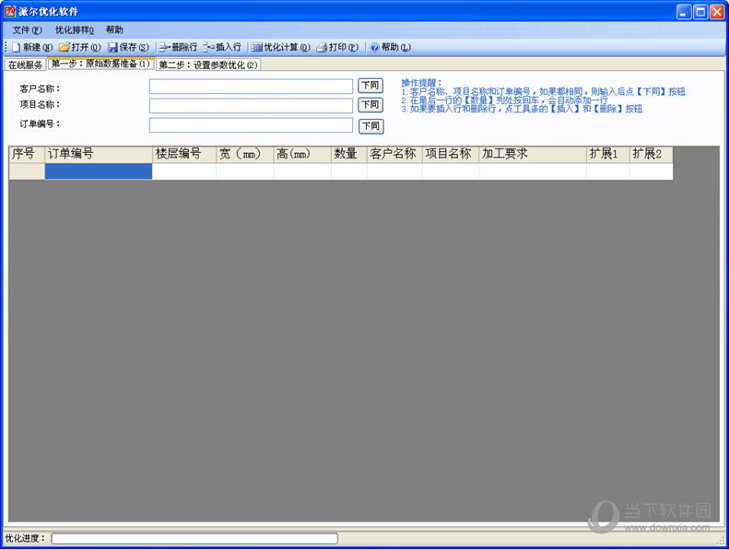Click the 宽（mm） cell in first row
The width and height of the screenshot is (729, 550).
point(245,171)
